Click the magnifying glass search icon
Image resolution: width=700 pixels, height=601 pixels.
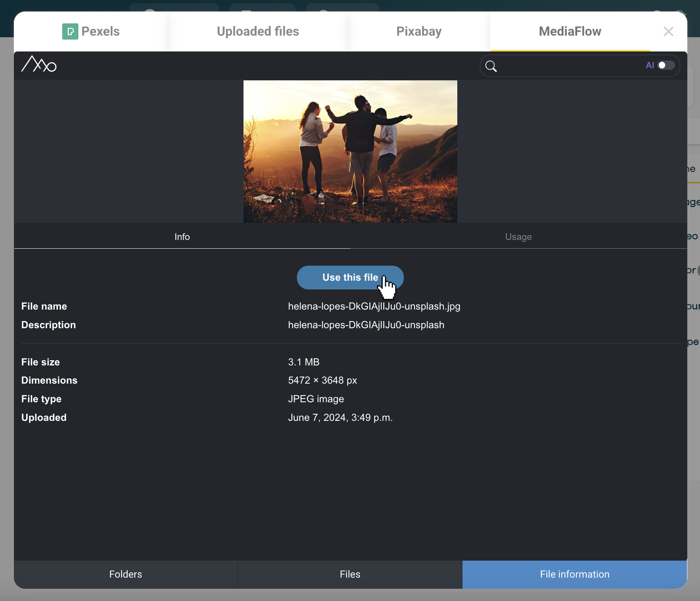[x=491, y=66]
